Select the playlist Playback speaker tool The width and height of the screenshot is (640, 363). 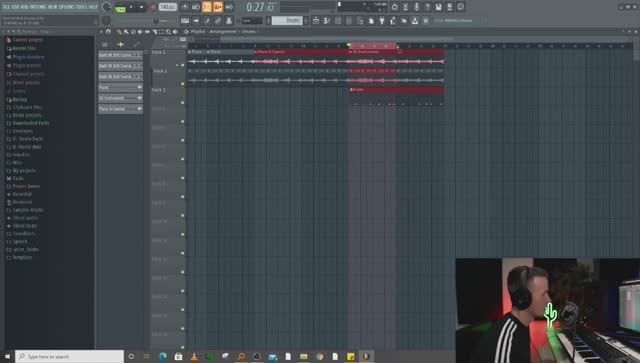[x=175, y=31]
